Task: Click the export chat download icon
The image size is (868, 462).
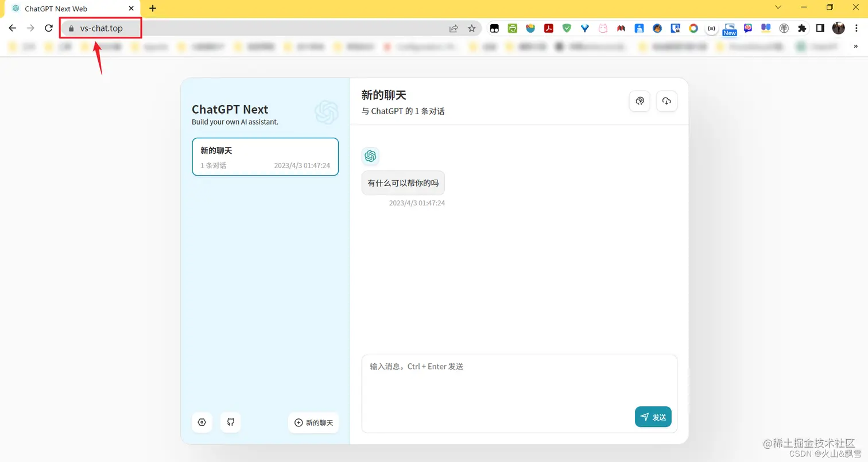Action: click(666, 101)
